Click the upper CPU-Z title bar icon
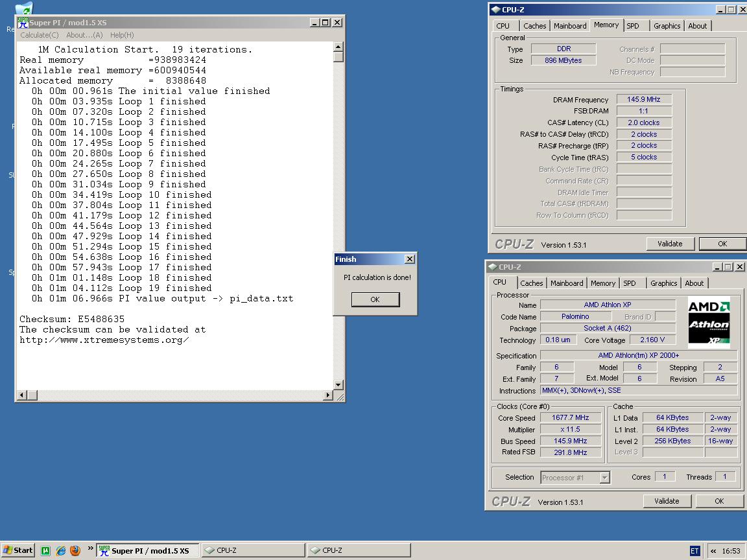 [x=496, y=10]
